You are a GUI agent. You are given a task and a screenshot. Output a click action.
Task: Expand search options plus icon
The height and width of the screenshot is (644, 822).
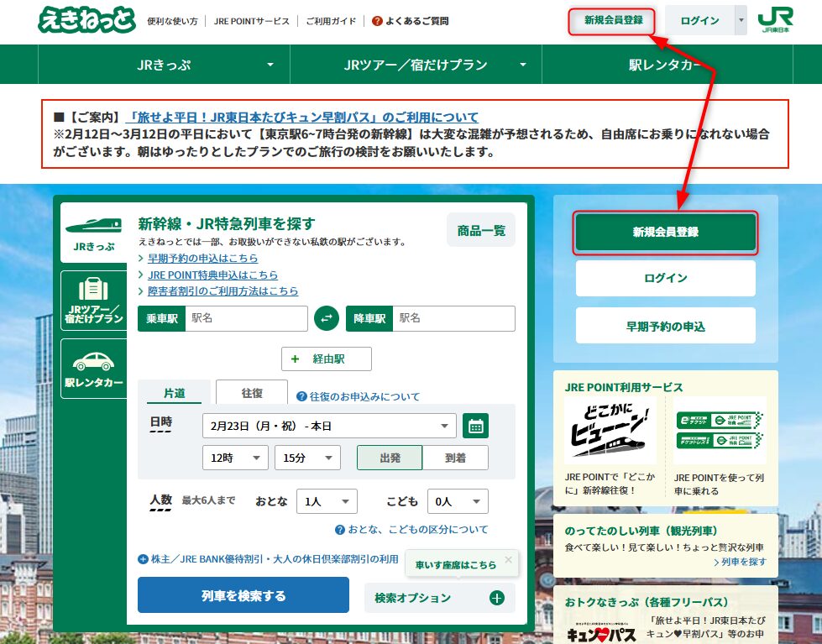coord(496,598)
